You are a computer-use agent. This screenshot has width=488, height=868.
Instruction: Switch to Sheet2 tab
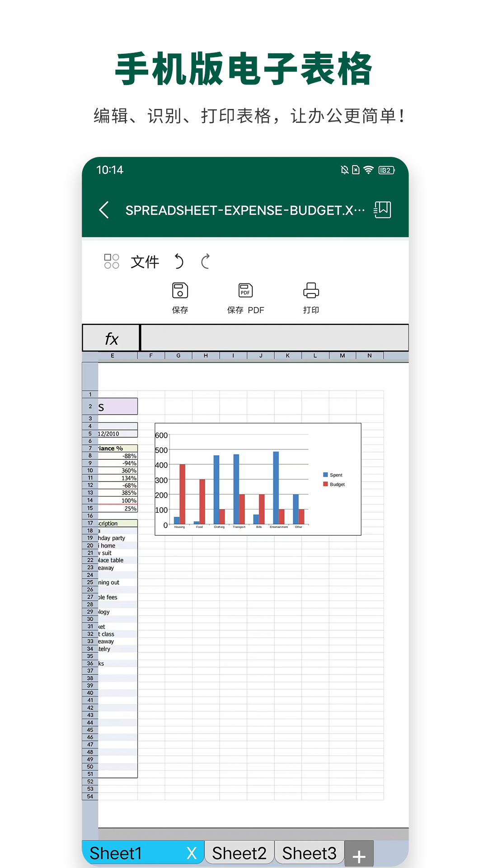(x=239, y=853)
